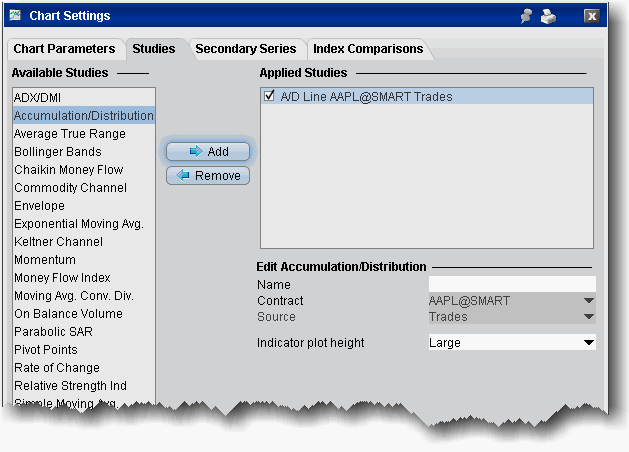This screenshot has height=452, width=629.
Task: Select Parabolic SAR from the list
Action: click(x=52, y=332)
